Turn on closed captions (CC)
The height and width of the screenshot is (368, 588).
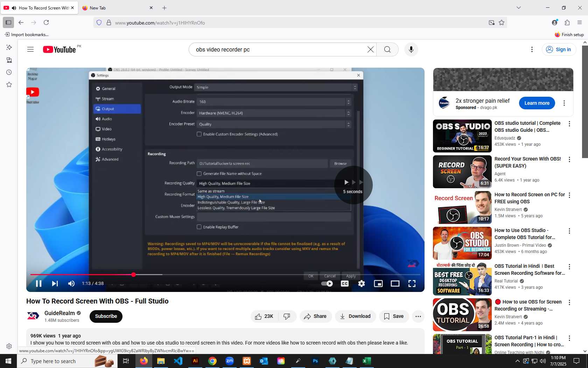pos(345,284)
